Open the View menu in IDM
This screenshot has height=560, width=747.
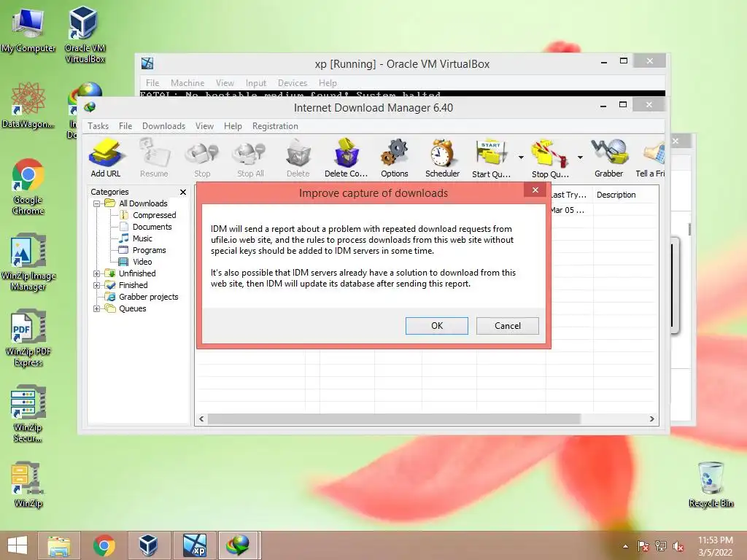coord(204,126)
